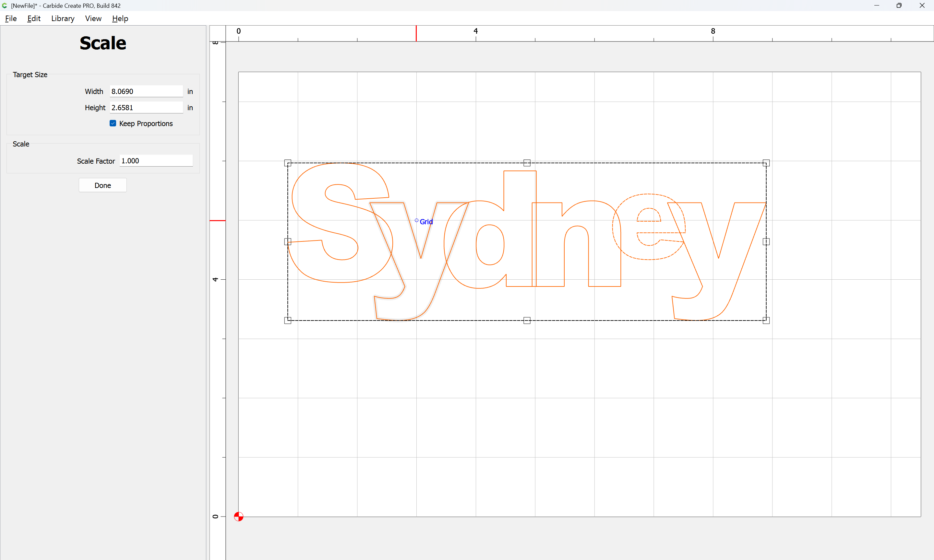Click bottom-center selection resize handle
Image resolution: width=934 pixels, height=560 pixels.
pyautogui.click(x=527, y=321)
